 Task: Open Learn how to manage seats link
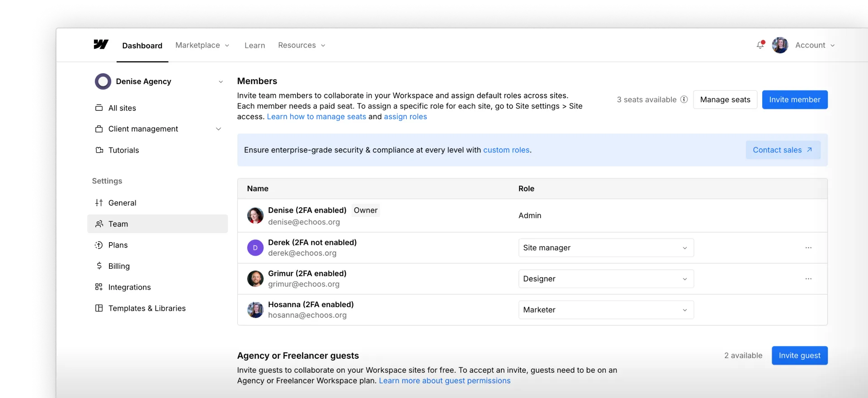click(316, 117)
